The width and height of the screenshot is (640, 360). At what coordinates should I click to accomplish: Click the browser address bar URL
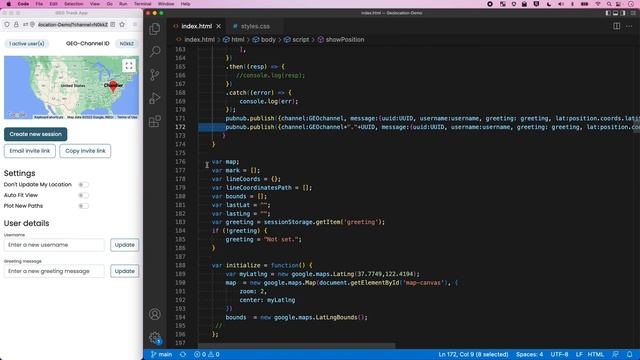[x=73, y=24]
